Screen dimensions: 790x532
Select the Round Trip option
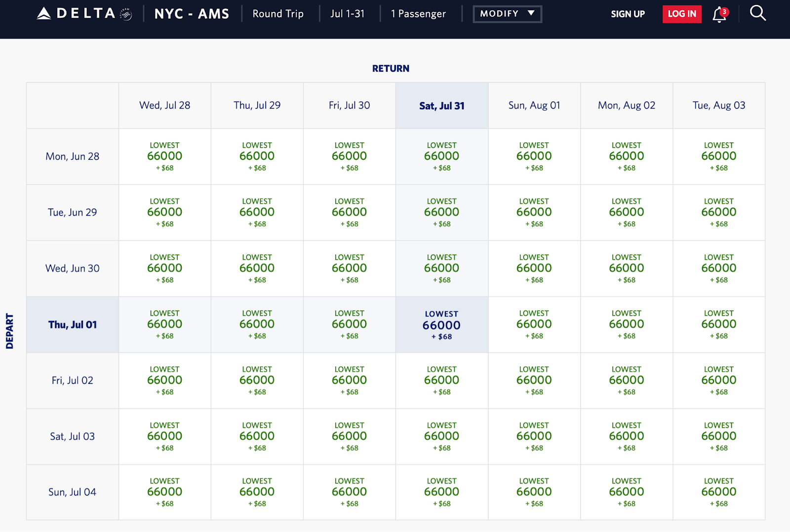coord(278,14)
